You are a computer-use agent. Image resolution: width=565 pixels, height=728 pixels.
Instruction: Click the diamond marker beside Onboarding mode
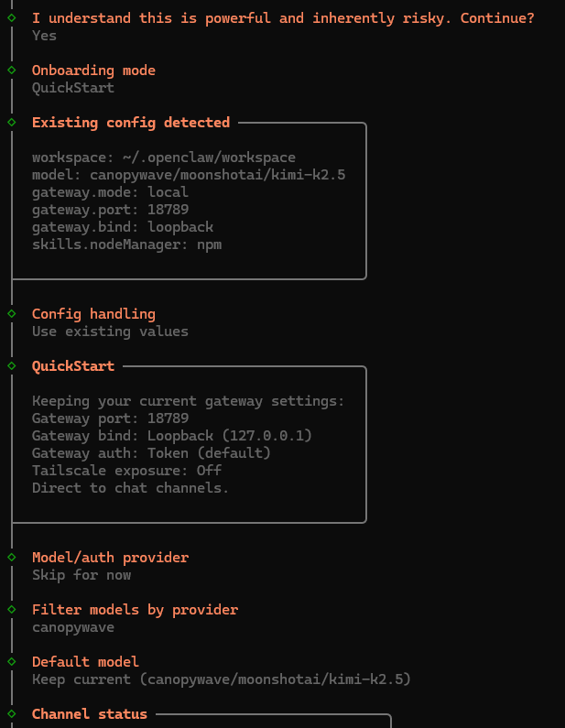coord(11,70)
